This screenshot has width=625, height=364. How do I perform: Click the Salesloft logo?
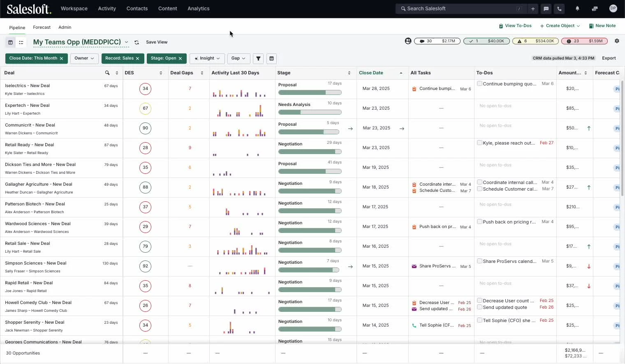coord(29,9)
